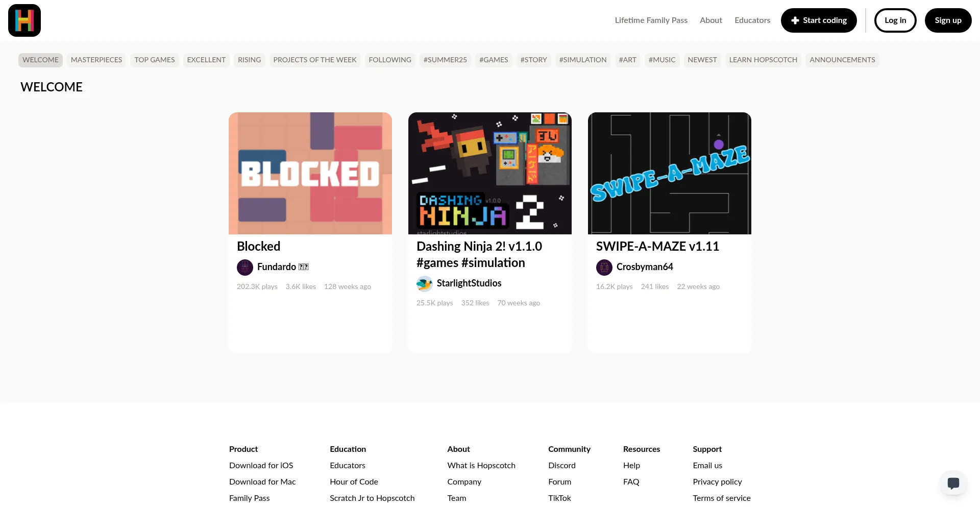Image resolution: width=980 pixels, height=507 pixels.
Task: Click Fundardo's profile avatar icon
Action: click(x=245, y=267)
